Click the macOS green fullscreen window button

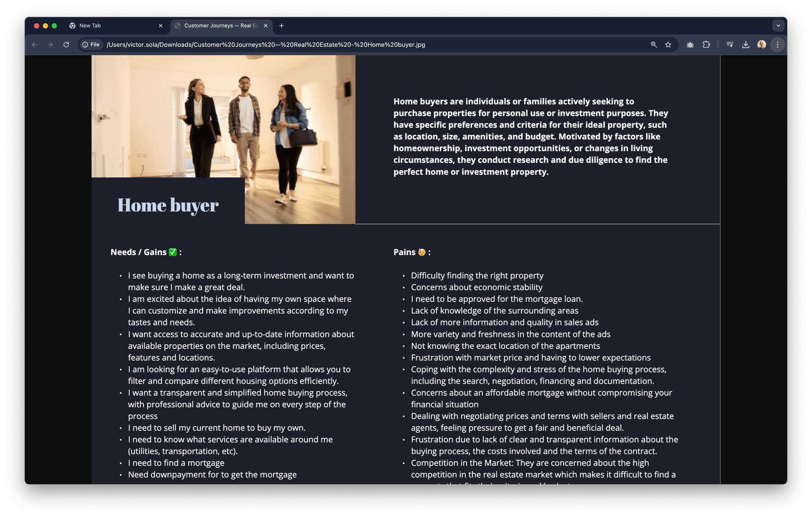click(54, 26)
